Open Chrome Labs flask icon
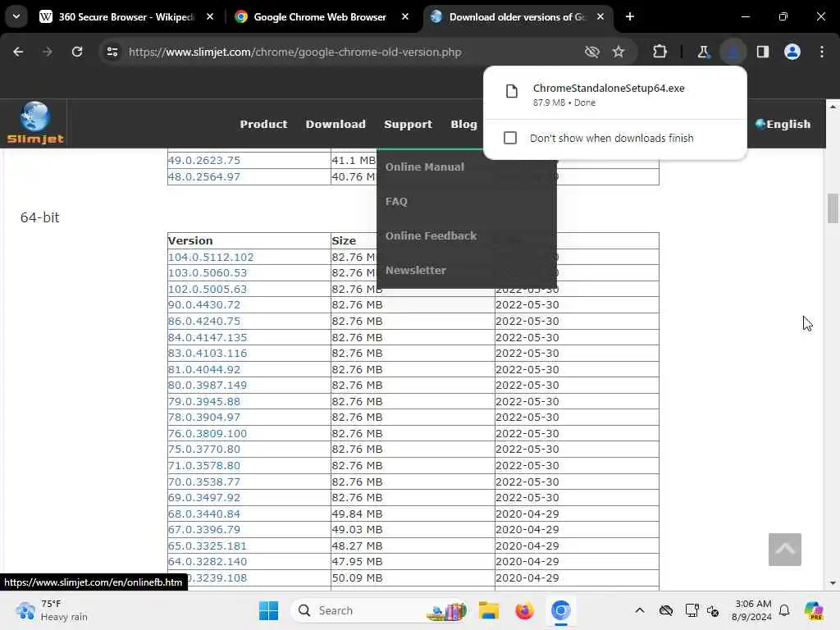The height and width of the screenshot is (630, 840). pyautogui.click(x=703, y=52)
